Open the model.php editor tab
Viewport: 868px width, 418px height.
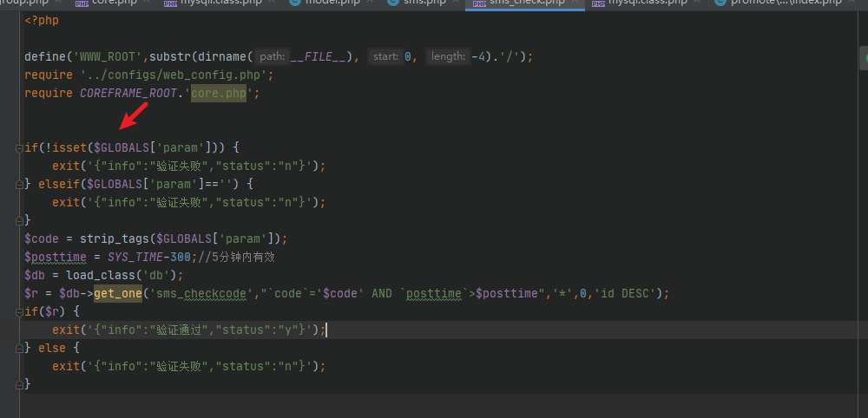pyautogui.click(x=332, y=3)
